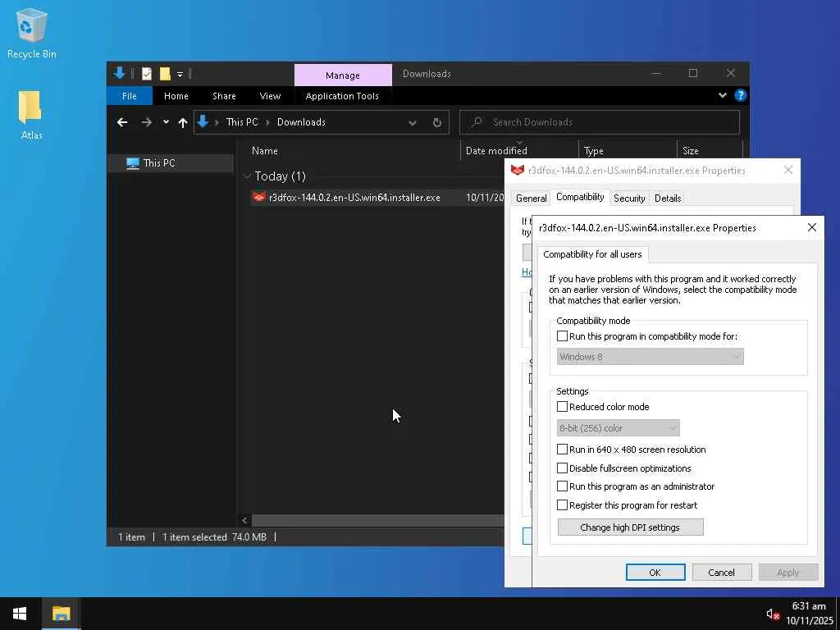Open the taskbar clock and date
Viewport: 840px width, 630px height.
810,614
